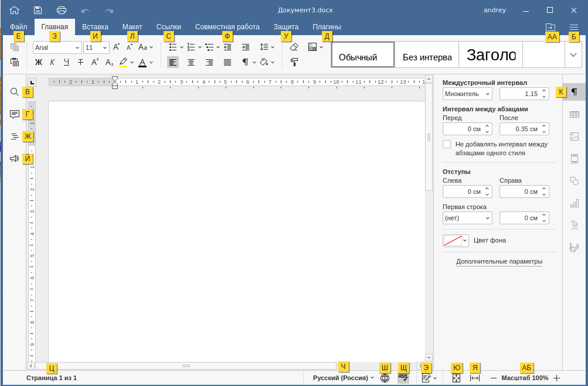
Task: Toggle bold formatting (Ж)
Action: pos(39,62)
